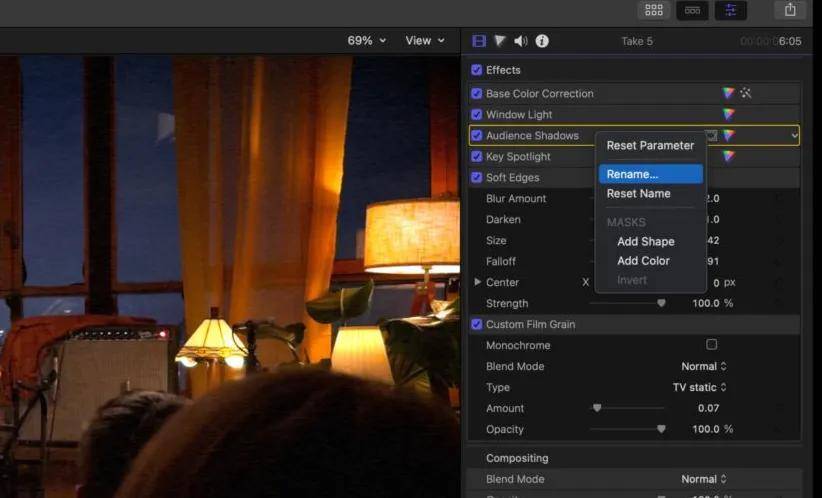
Task: Adjust the film grain Amount slider
Action: (x=597, y=408)
